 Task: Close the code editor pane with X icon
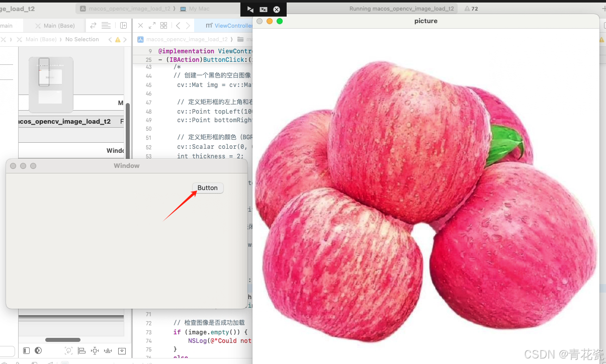click(x=140, y=26)
